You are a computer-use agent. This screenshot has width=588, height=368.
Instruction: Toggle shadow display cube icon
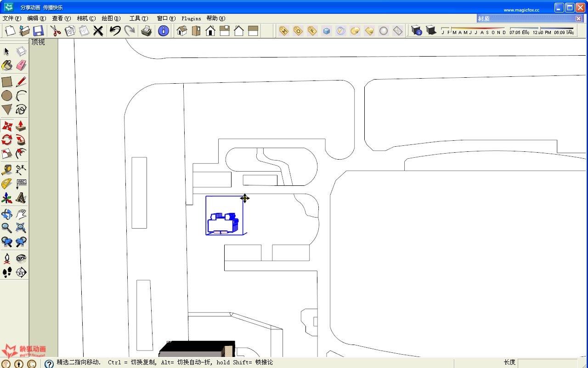(x=431, y=30)
